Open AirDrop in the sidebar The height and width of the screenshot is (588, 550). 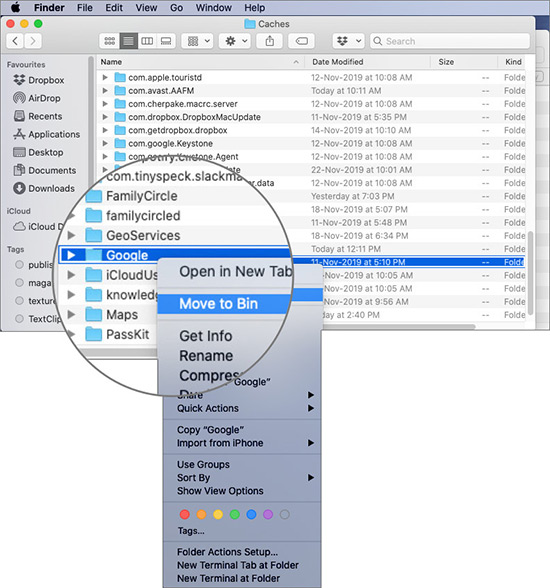tap(37, 98)
